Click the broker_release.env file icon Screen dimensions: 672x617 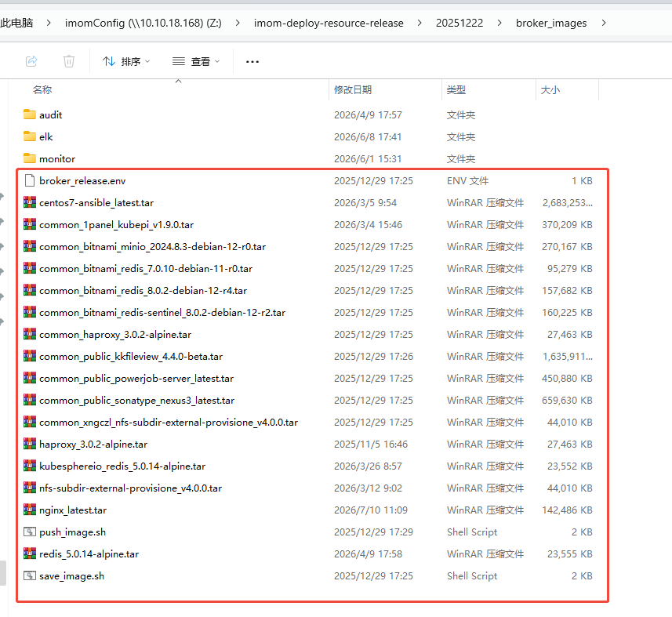[30, 180]
